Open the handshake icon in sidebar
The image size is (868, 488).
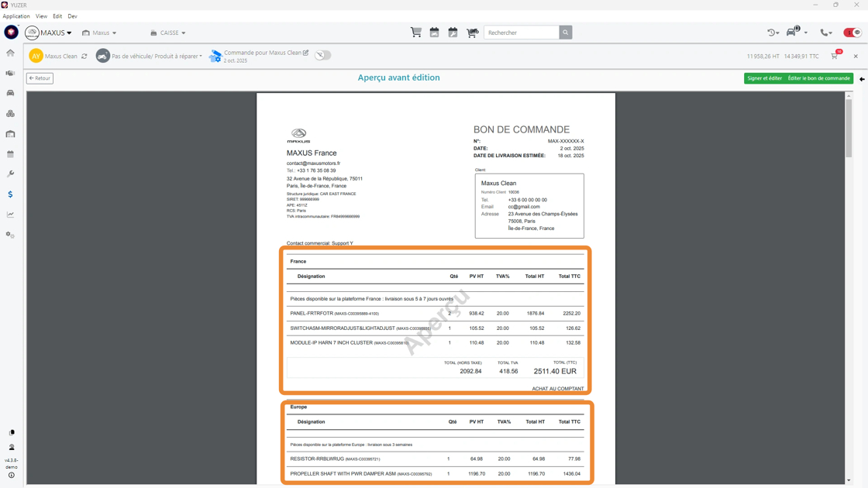pos(10,73)
